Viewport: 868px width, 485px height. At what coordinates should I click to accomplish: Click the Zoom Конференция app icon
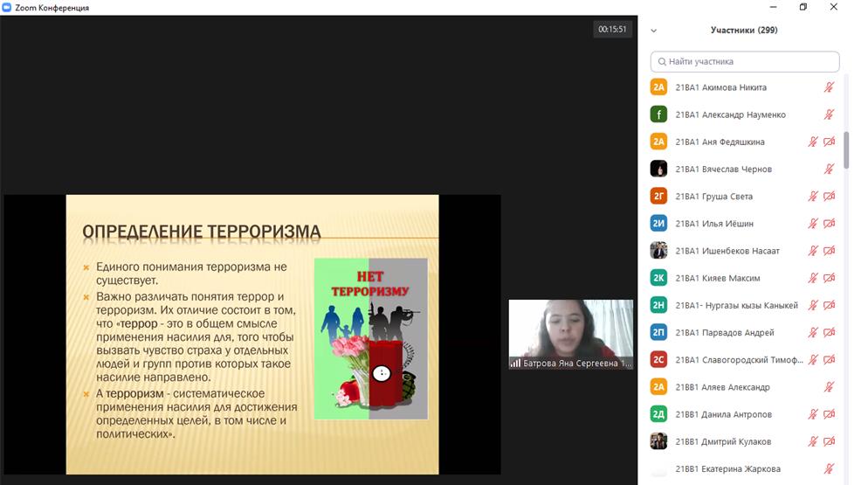(7, 7)
